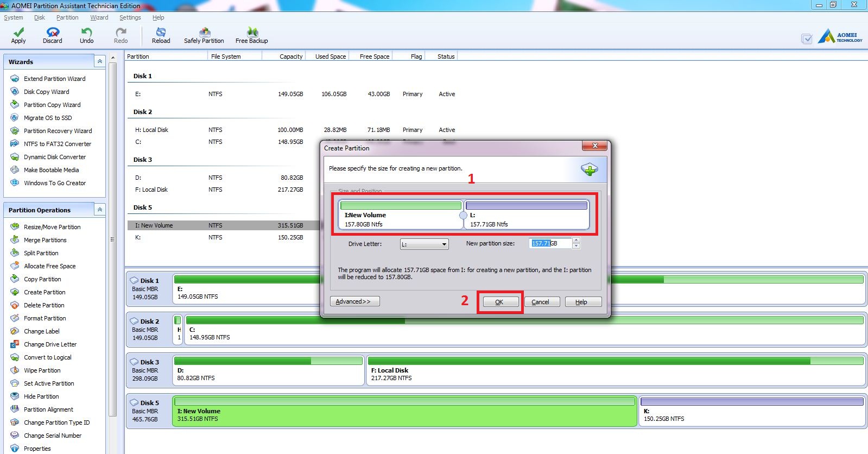Open the Help menu

pyautogui.click(x=159, y=17)
